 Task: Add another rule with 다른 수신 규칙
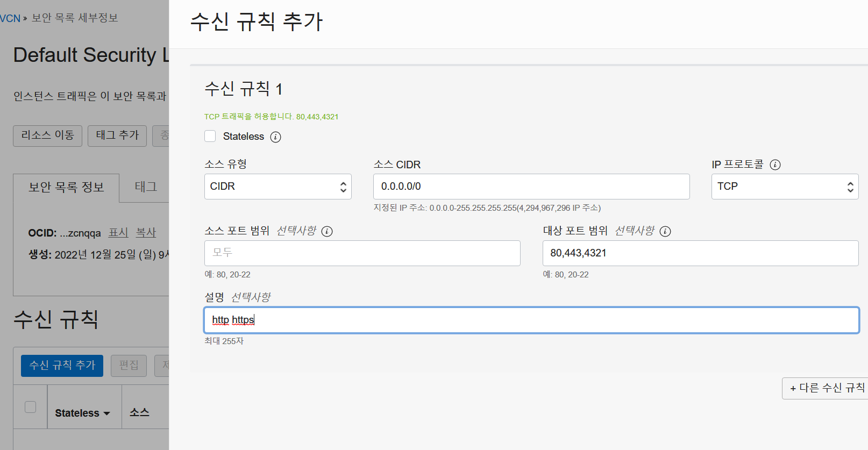click(x=826, y=388)
